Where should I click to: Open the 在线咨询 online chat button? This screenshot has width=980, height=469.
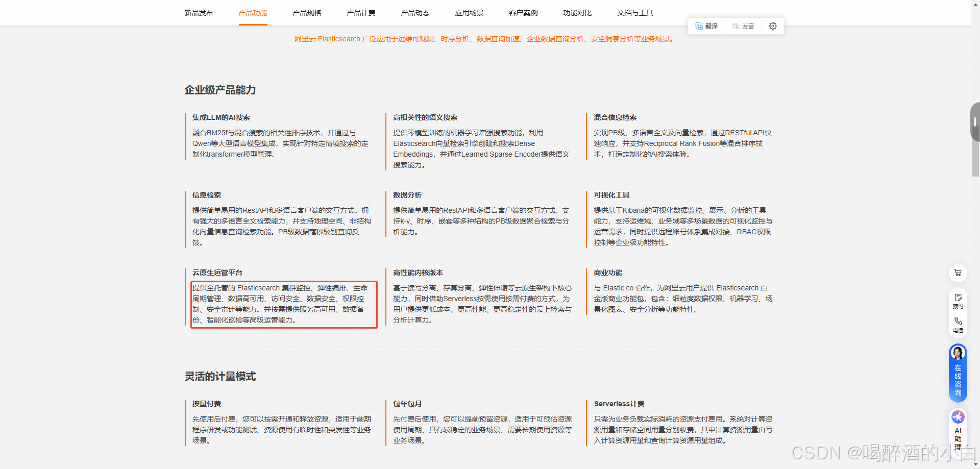(x=958, y=373)
